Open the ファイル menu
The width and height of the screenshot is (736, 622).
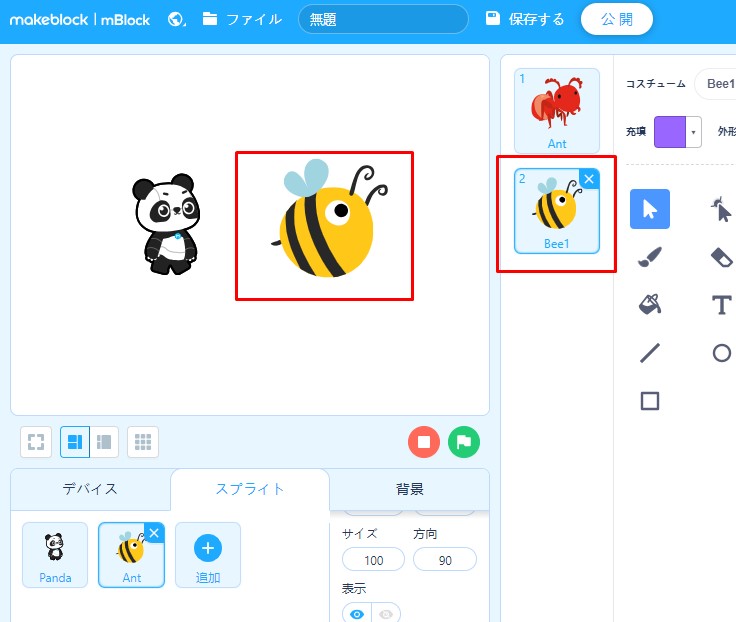tap(242, 19)
